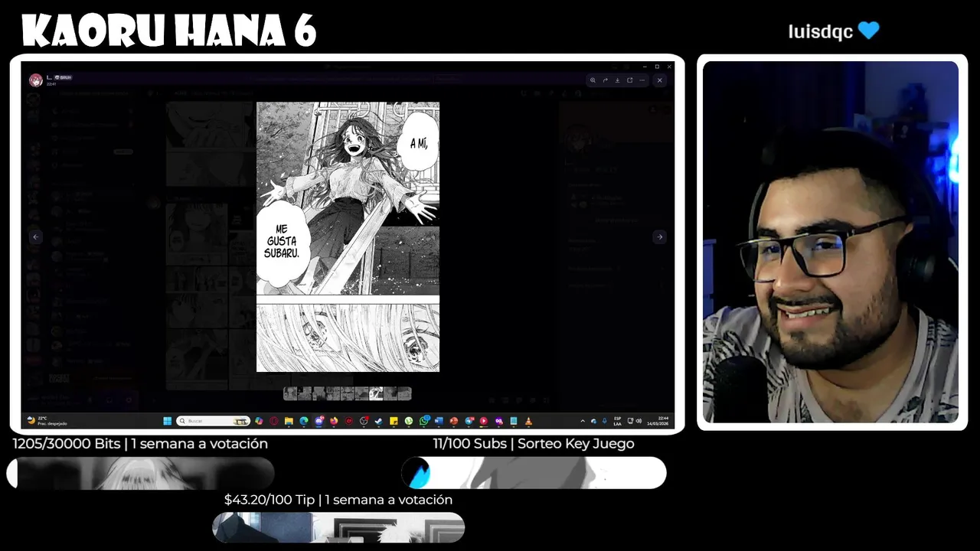Click the manga page with "ME GUSTA SUBARU"
Screen dimensions: 980x551
tap(348, 237)
